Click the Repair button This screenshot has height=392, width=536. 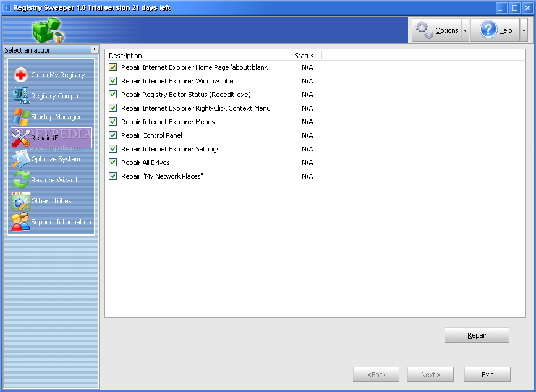click(477, 335)
